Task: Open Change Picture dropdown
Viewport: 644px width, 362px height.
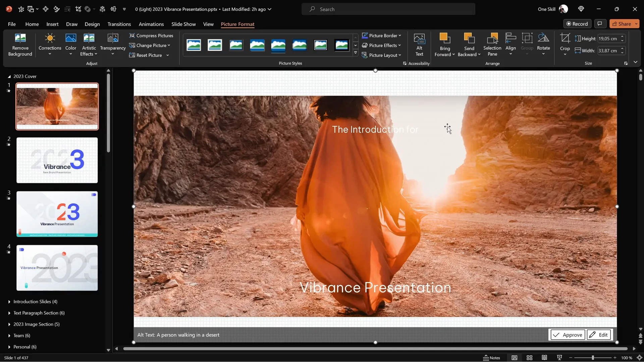Action: click(x=150, y=45)
